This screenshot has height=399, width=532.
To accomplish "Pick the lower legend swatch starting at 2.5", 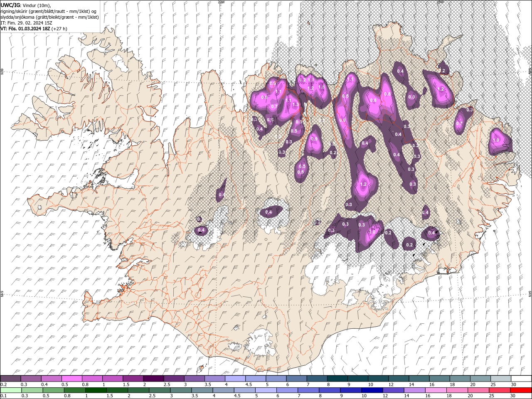I will (160, 390).
